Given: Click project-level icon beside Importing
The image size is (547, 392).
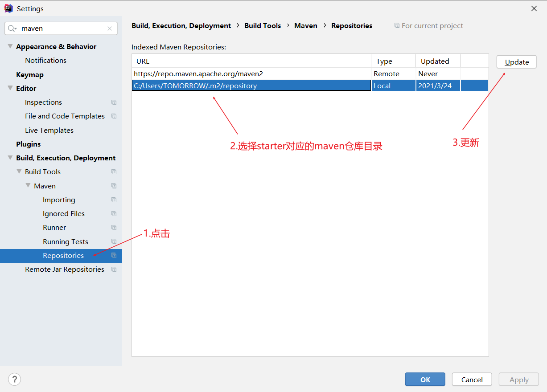Looking at the screenshot, I should pos(114,200).
